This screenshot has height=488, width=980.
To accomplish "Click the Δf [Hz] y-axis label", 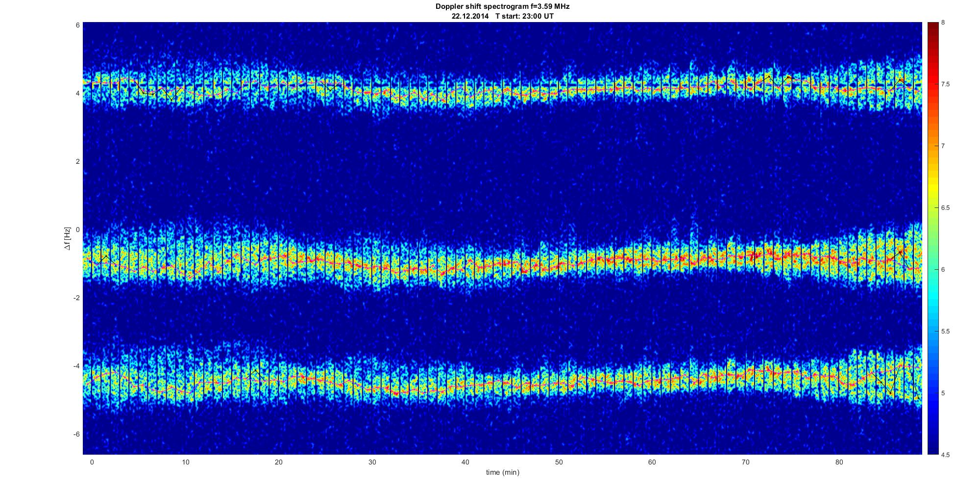I will (68, 238).
